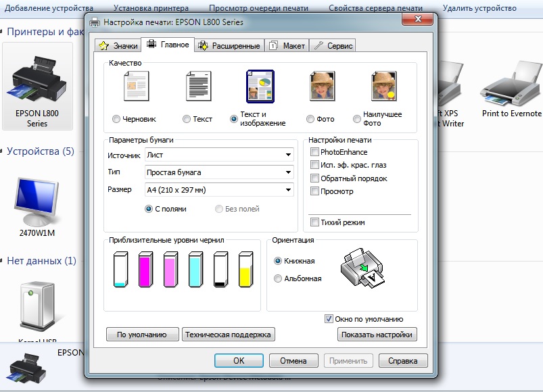
Task: Open the Тип dropdown showing Простая бумага
Action: (219, 172)
